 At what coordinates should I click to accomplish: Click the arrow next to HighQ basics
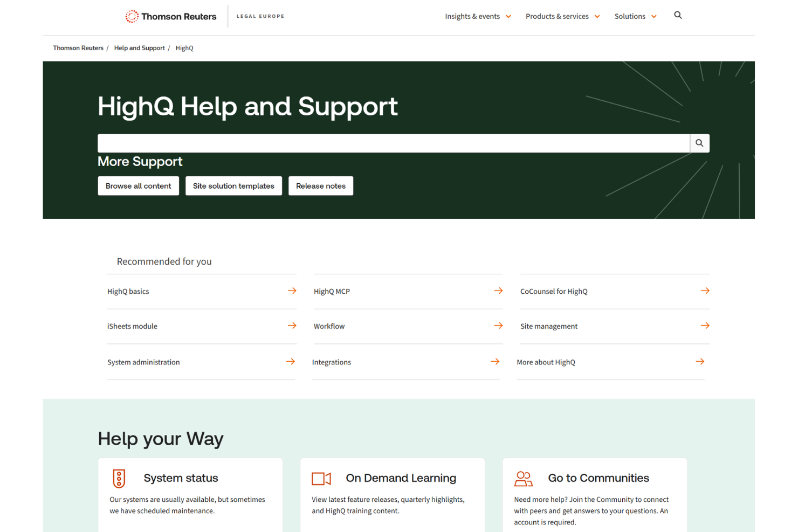[x=292, y=291]
